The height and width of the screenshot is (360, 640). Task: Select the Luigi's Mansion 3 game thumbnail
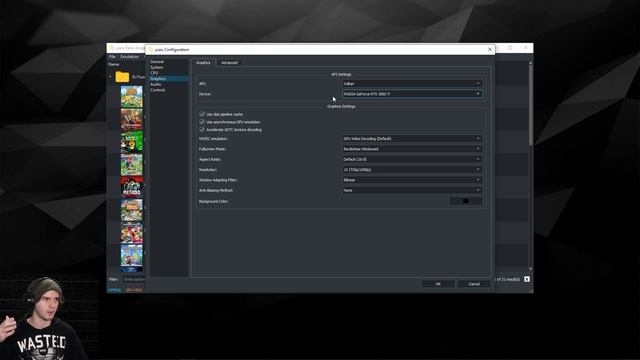click(x=131, y=142)
